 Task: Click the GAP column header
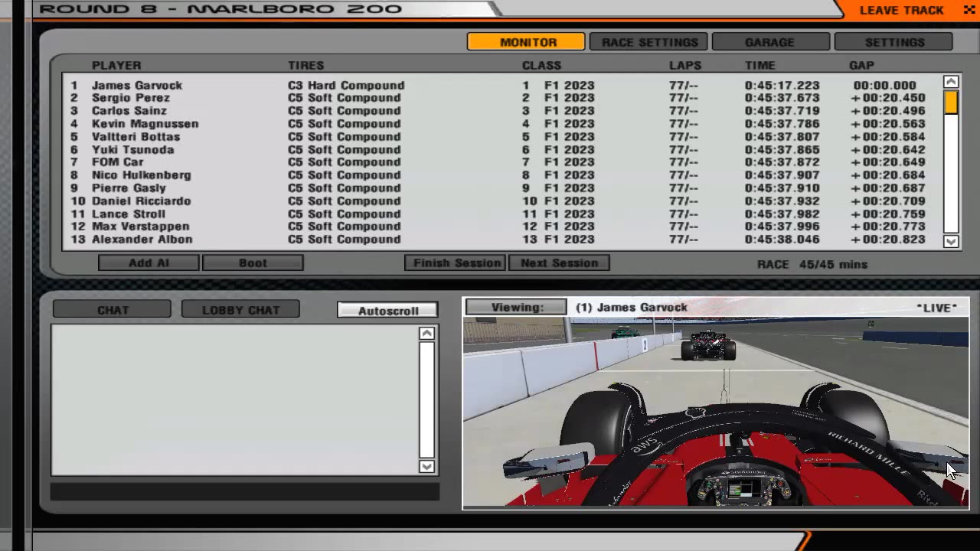click(862, 65)
